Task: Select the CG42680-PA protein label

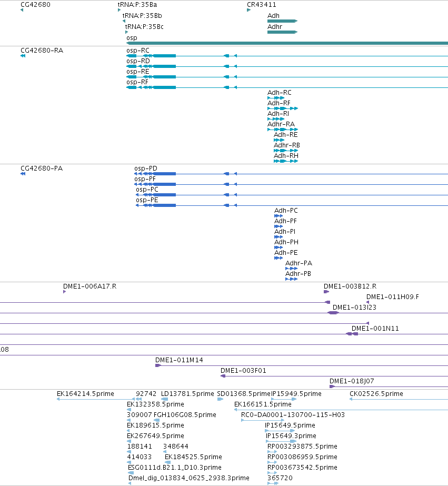Action: (42, 168)
